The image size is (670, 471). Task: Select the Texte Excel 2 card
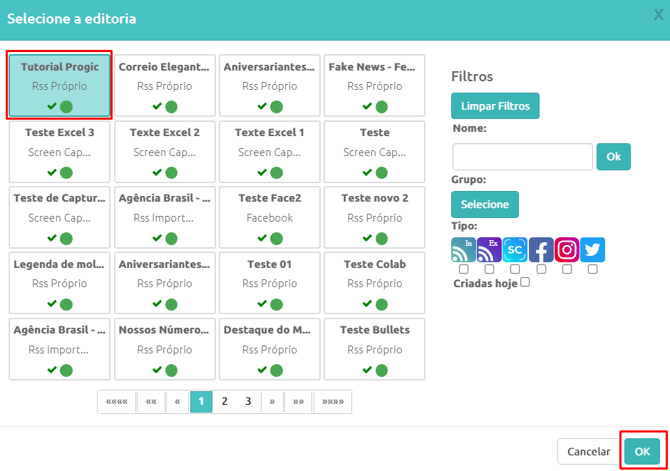pyautogui.click(x=165, y=151)
